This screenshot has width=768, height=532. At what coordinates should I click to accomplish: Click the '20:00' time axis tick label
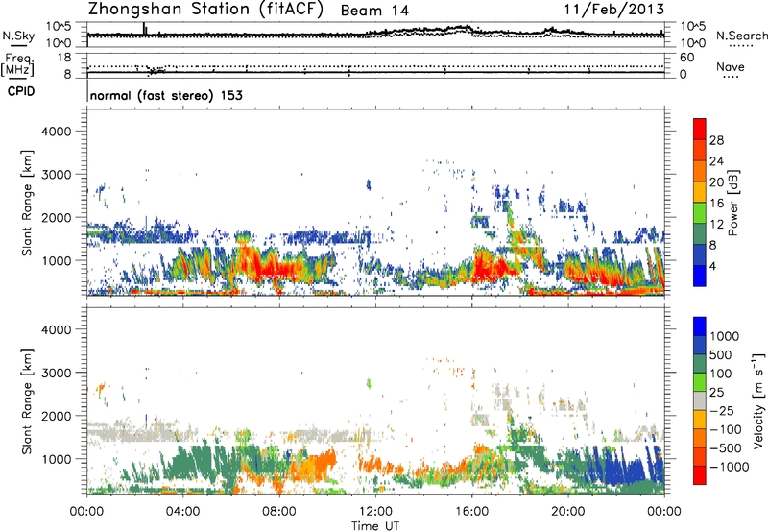point(567,512)
